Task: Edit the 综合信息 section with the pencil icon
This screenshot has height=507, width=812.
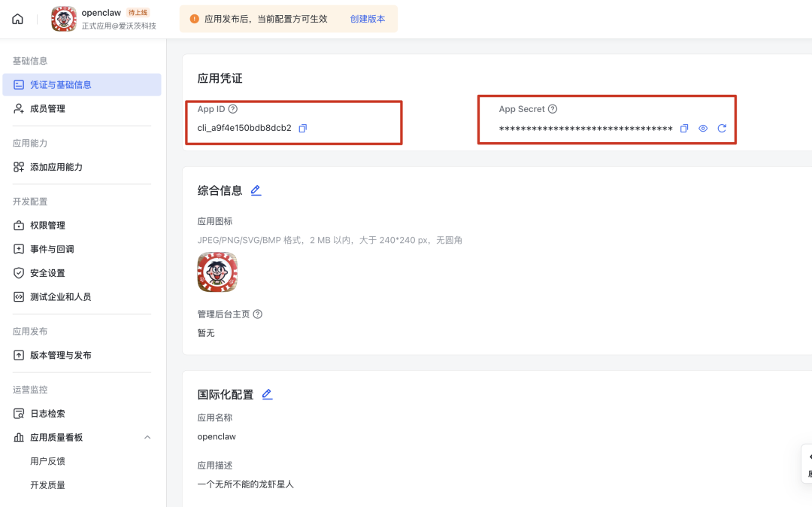Action: pyautogui.click(x=256, y=190)
